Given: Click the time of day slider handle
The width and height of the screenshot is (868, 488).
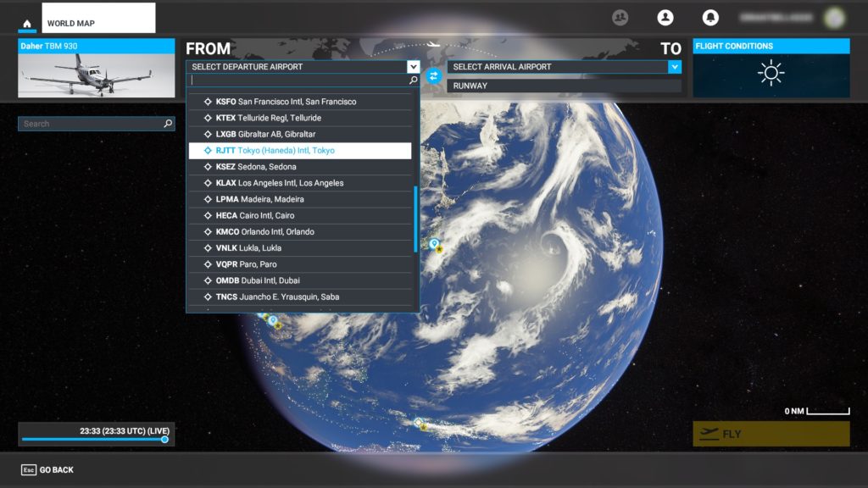Looking at the screenshot, I should pyautogui.click(x=164, y=440).
